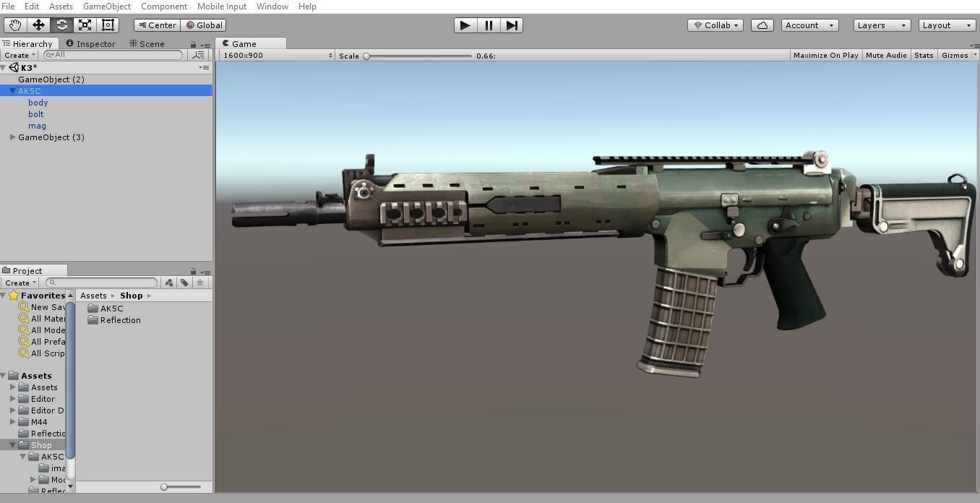The width and height of the screenshot is (980, 503).
Task: Switch to the Inspector tab
Action: (x=90, y=43)
